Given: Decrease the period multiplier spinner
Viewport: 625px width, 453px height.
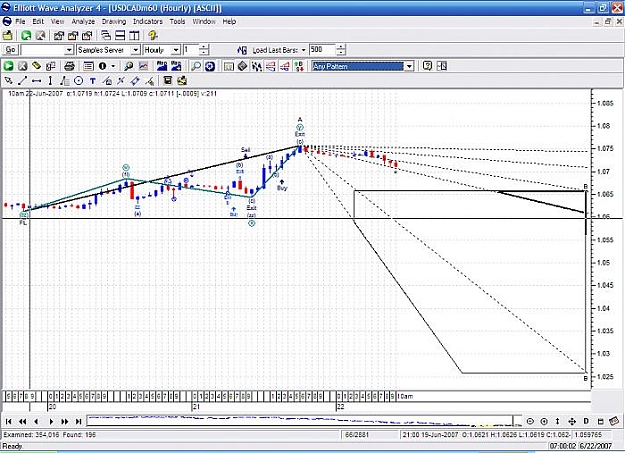Looking at the screenshot, I should click(x=204, y=53).
